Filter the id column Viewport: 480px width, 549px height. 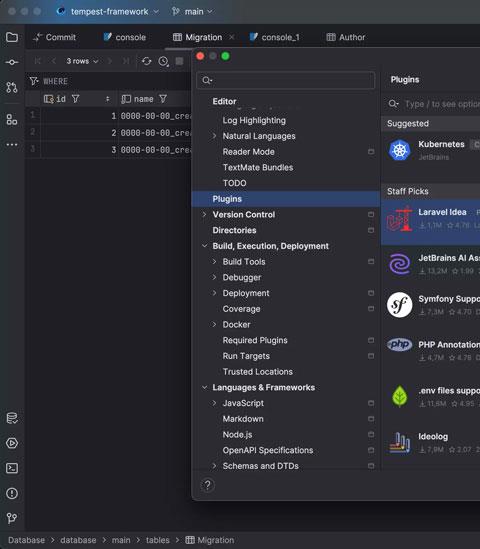point(75,99)
